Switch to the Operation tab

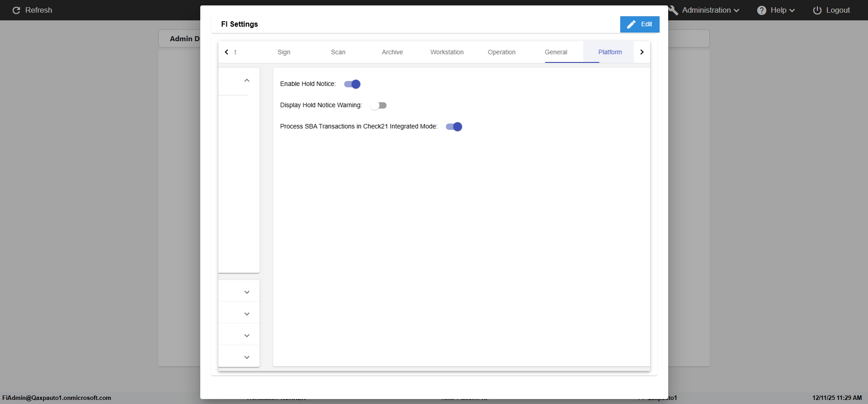501,52
